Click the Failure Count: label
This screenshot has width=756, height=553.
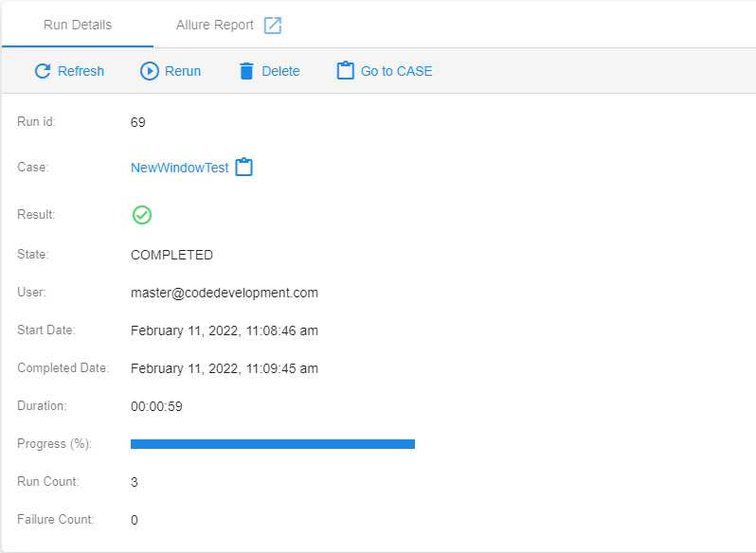(56, 519)
